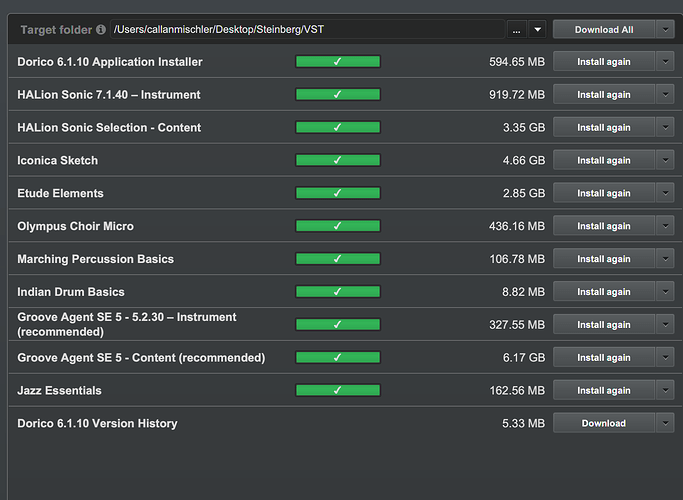Click the Jazz Essentials completed progress bar

[338, 390]
